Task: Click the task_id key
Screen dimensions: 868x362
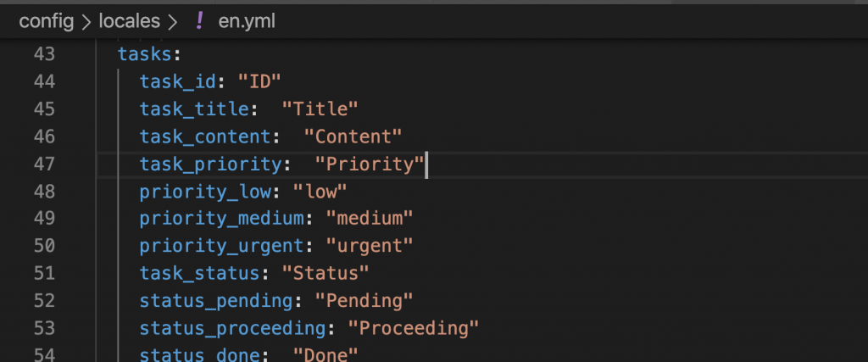Action: click(181, 82)
